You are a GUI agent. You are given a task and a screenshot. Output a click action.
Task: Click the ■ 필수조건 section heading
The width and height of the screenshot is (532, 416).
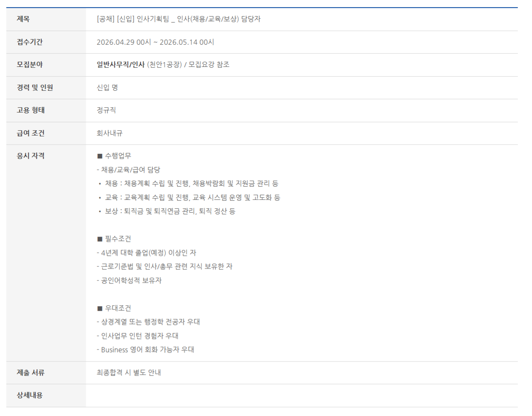[x=114, y=239]
